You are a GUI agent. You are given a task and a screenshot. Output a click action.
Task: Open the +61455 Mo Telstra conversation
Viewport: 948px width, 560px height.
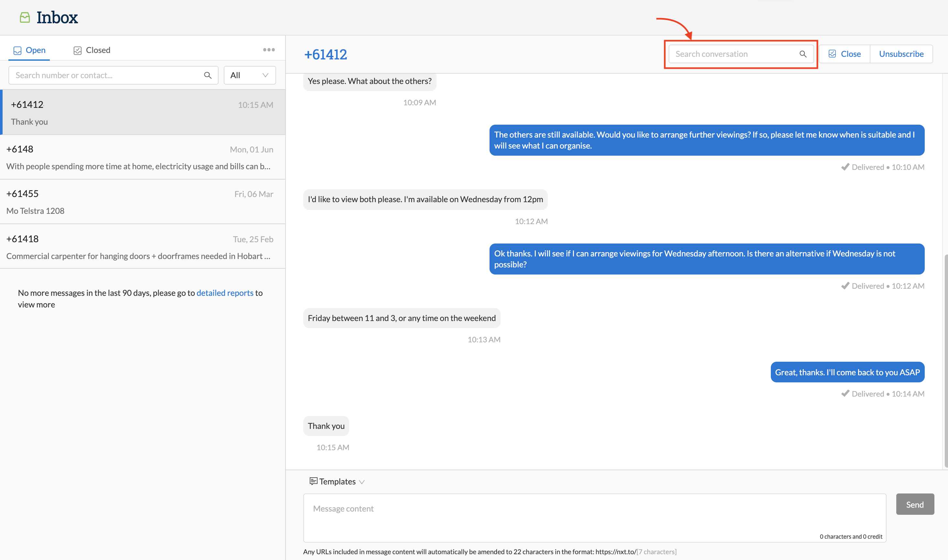point(140,202)
